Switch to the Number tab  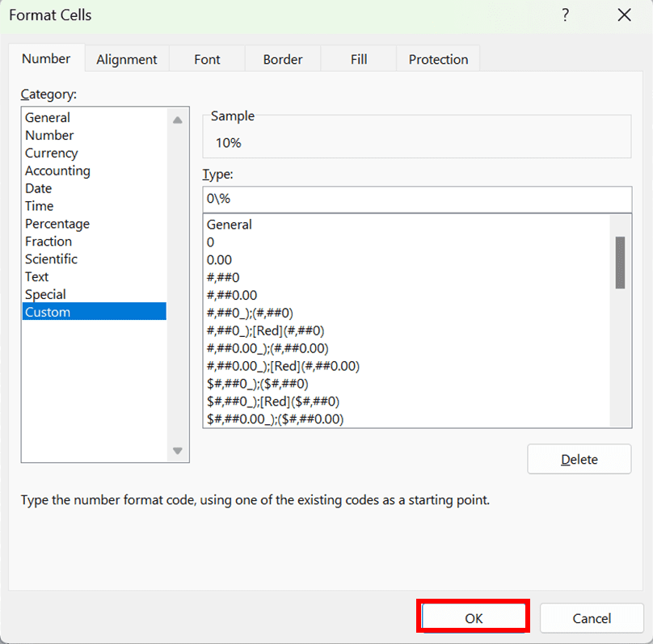tap(46, 59)
